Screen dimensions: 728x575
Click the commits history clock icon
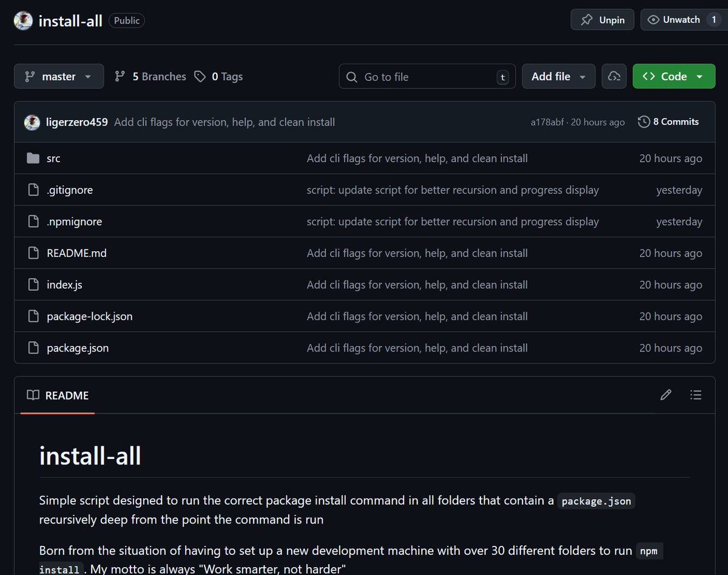[x=644, y=122]
